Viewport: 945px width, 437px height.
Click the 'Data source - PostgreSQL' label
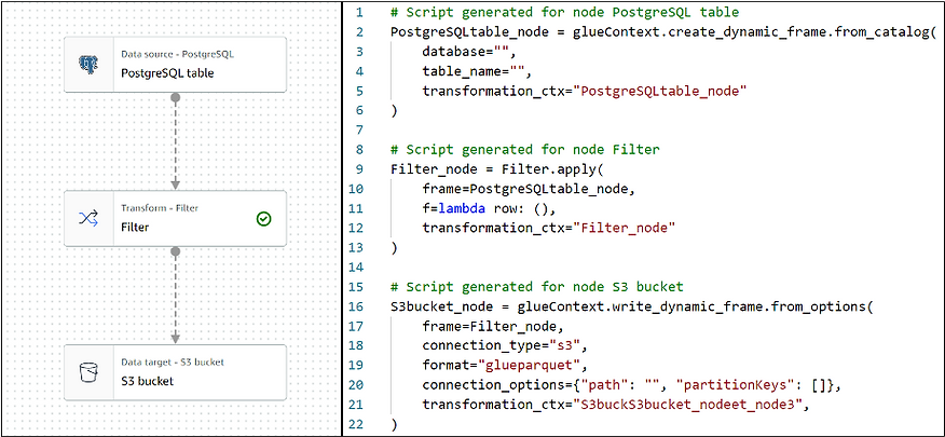[177, 54]
